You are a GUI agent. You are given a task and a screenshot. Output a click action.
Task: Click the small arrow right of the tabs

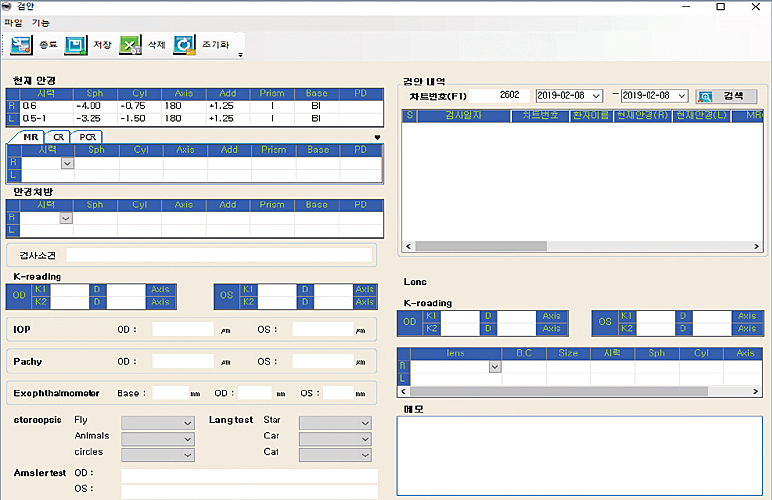point(377,138)
